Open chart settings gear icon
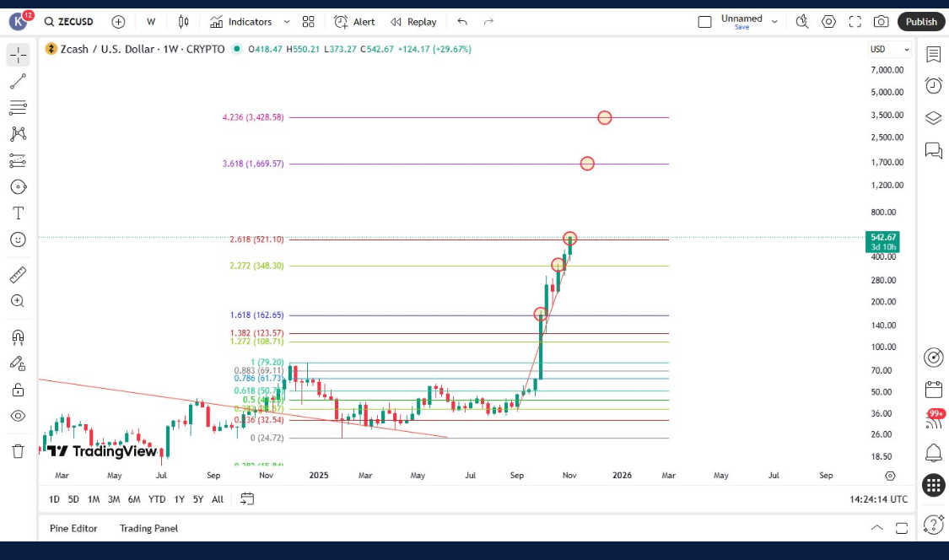This screenshot has width=949, height=560. pos(828,22)
